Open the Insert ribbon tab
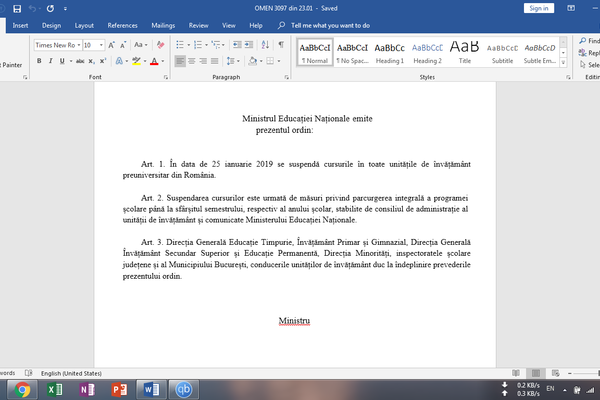The width and height of the screenshot is (600, 400). tap(20, 26)
